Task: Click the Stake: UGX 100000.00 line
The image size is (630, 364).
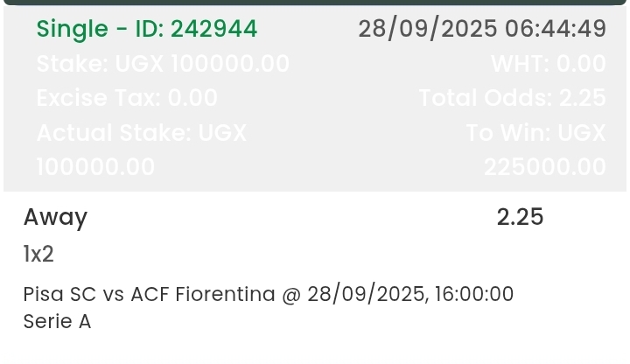Action: tap(163, 64)
